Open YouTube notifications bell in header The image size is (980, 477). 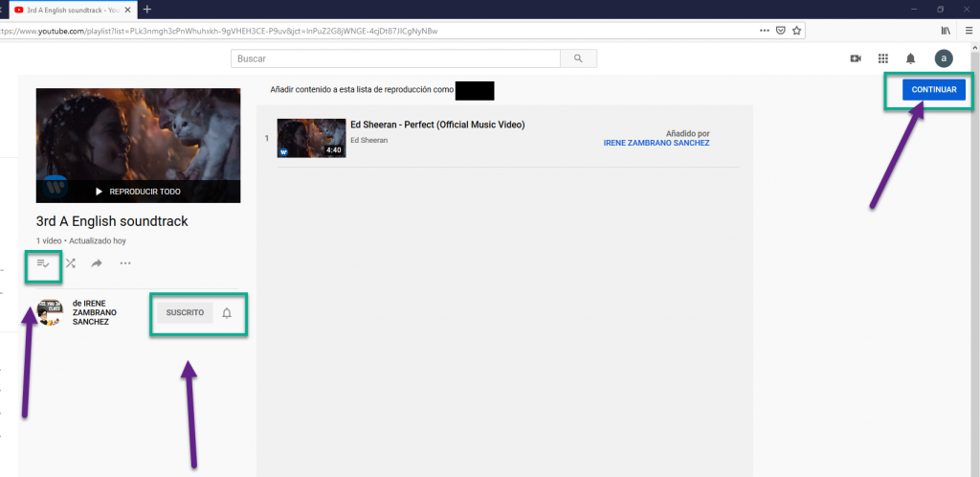pos(911,58)
